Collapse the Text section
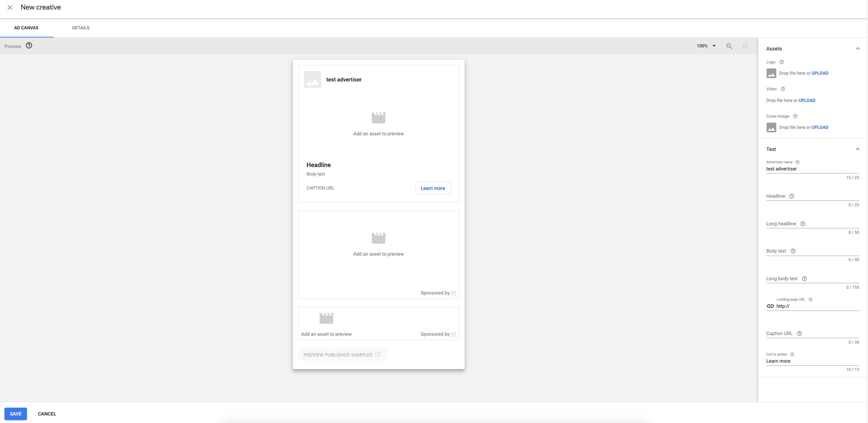 pos(857,149)
